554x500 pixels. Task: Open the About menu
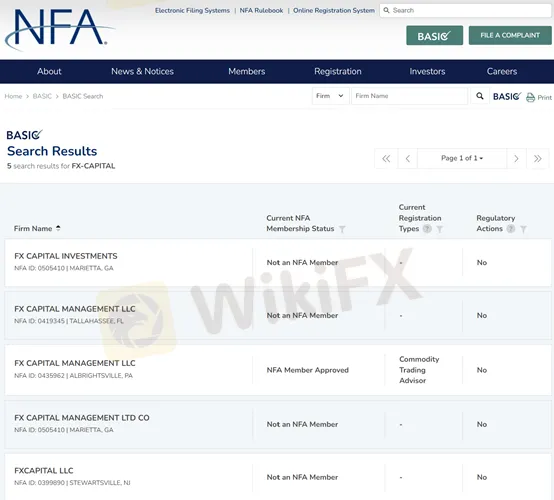click(x=49, y=71)
